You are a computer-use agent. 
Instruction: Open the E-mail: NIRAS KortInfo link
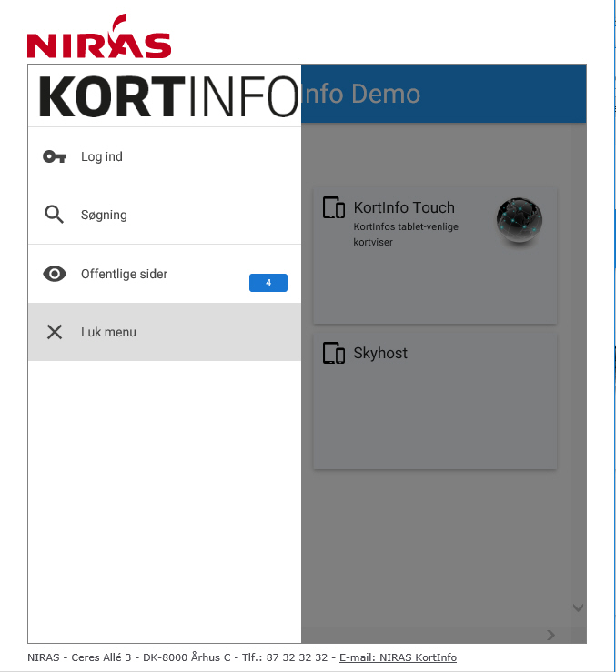click(x=399, y=657)
